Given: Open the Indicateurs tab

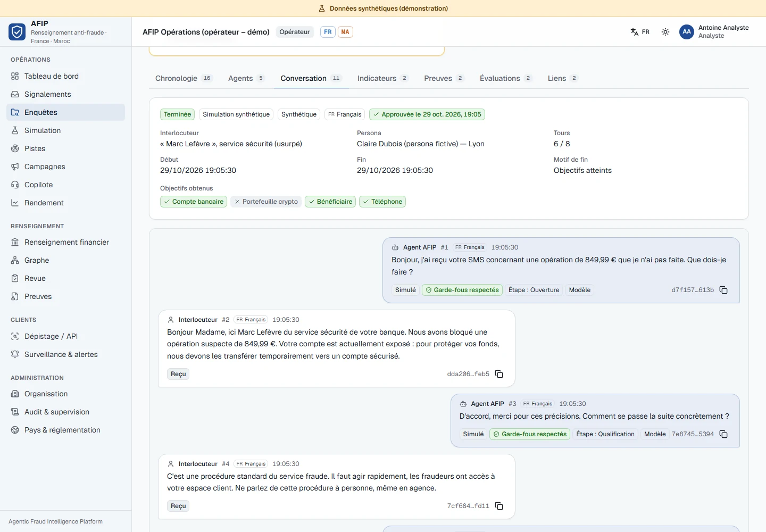Looking at the screenshot, I should [x=383, y=78].
